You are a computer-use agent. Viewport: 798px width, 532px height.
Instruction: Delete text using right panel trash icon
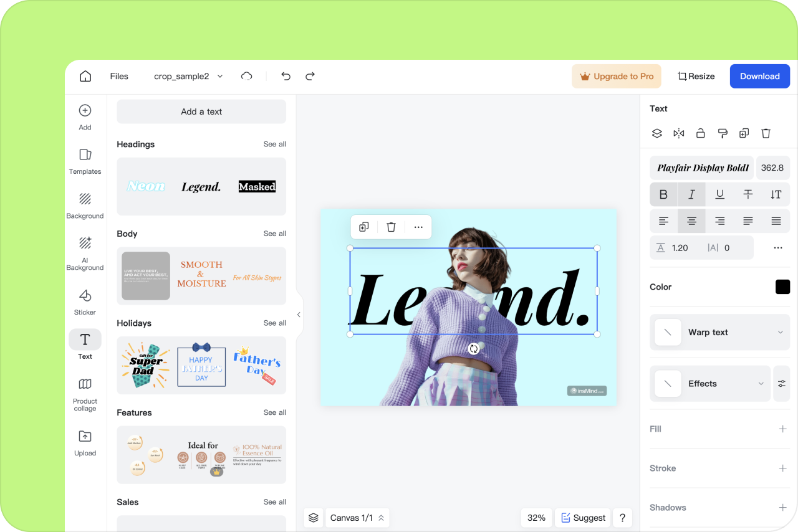(766, 133)
